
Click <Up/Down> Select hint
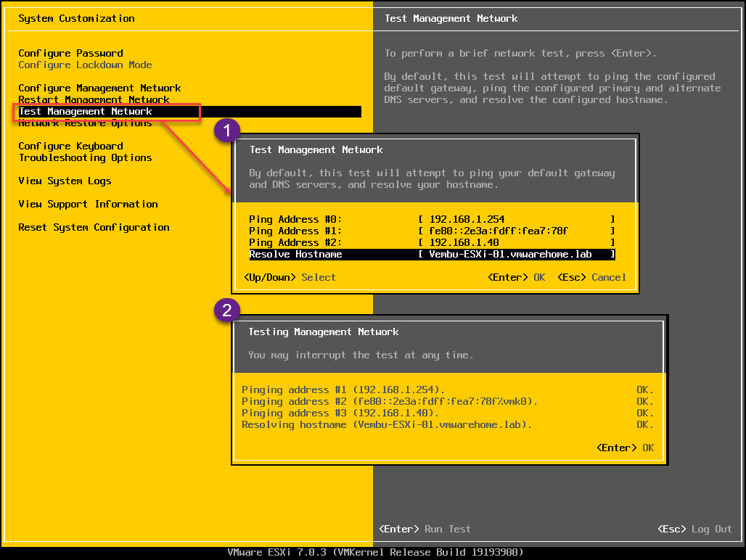(x=290, y=277)
